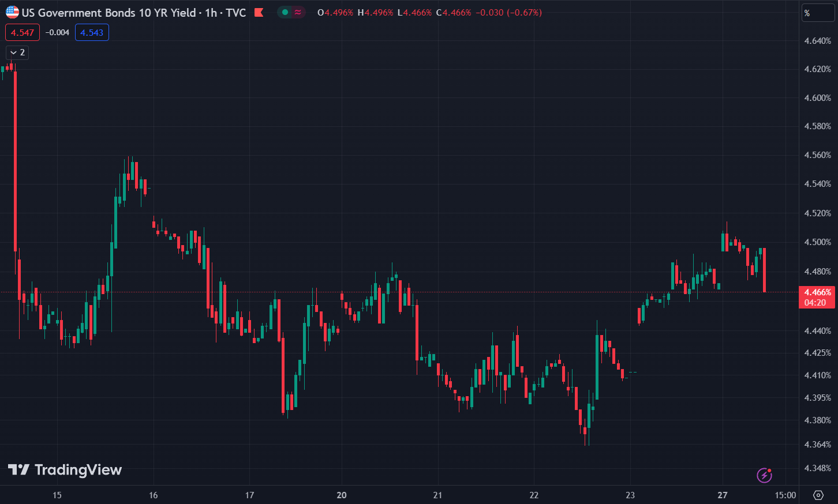Click the 4.500% price axis label
This screenshot has height=504, width=838.
click(x=818, y=242)
